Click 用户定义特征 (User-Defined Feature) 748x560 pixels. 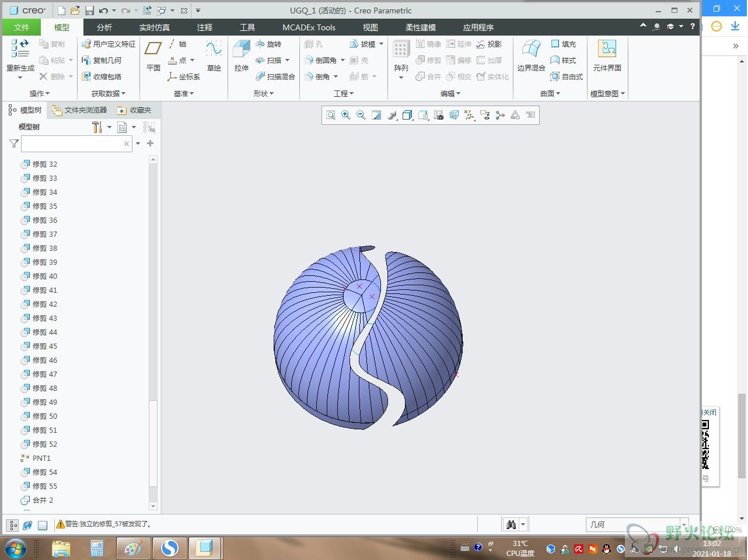pyautogui.click(x=109, y=44)
